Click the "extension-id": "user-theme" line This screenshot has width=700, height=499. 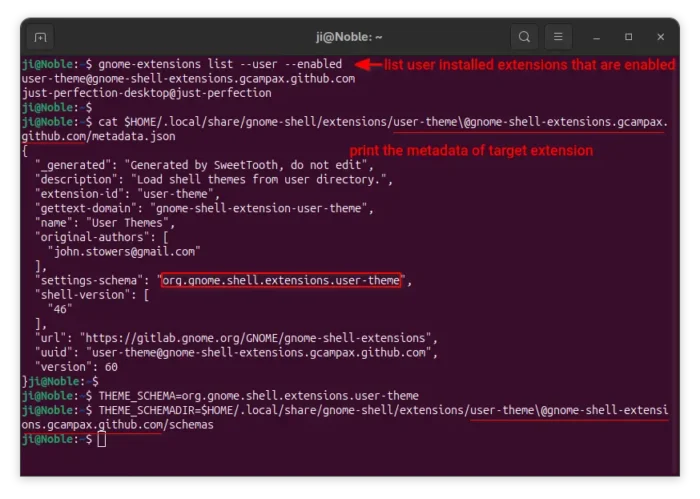[126, 194]
